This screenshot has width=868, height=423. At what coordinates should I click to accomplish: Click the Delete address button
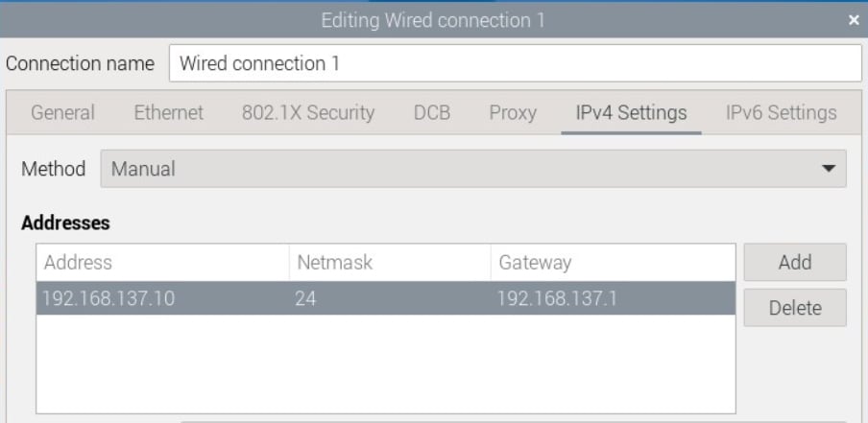click(x=795, y=308)
